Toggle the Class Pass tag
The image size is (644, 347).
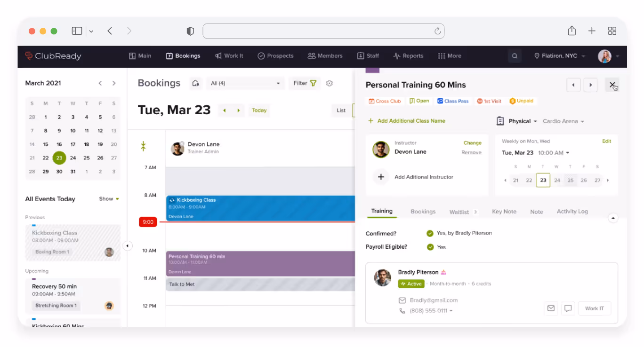(453, 101)
